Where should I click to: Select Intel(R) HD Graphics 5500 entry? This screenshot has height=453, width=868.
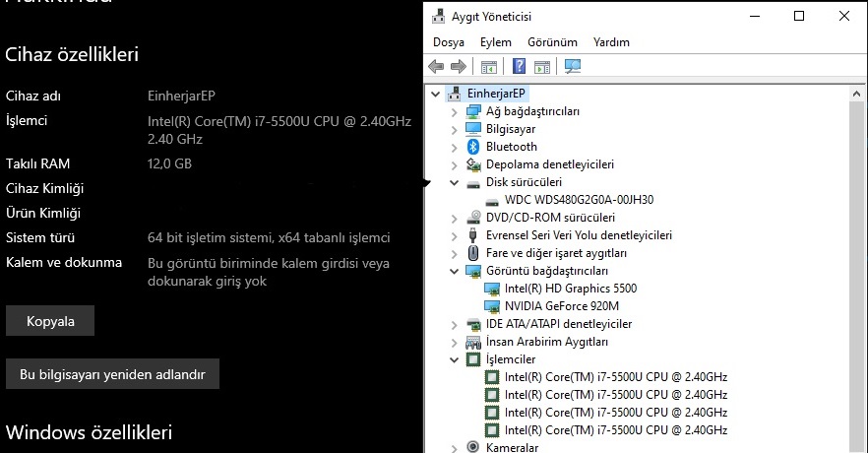coord(571,288)
